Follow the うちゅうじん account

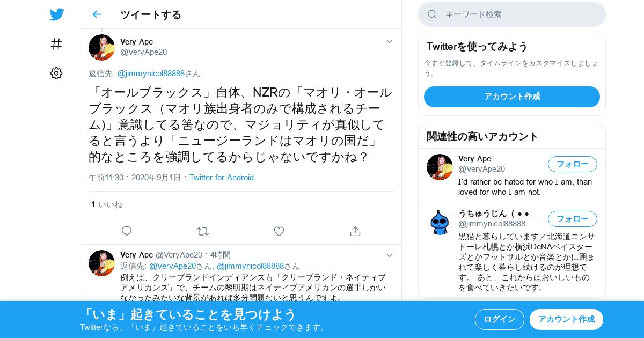click(572, 219)
